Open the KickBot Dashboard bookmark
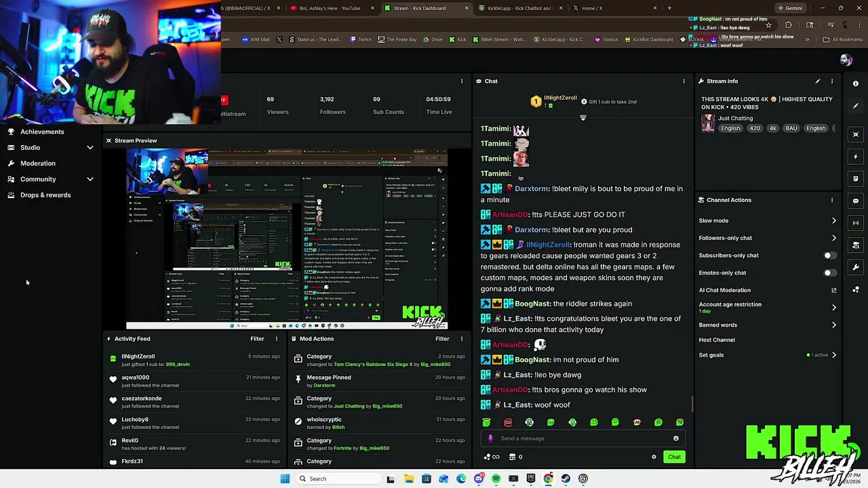Screen dimensions: 868x488 point(648,39)
